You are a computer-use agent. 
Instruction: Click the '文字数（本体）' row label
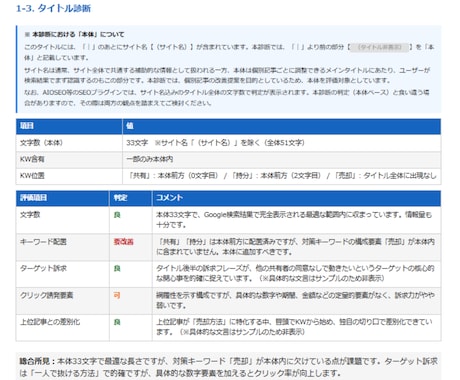coord(41,143)
